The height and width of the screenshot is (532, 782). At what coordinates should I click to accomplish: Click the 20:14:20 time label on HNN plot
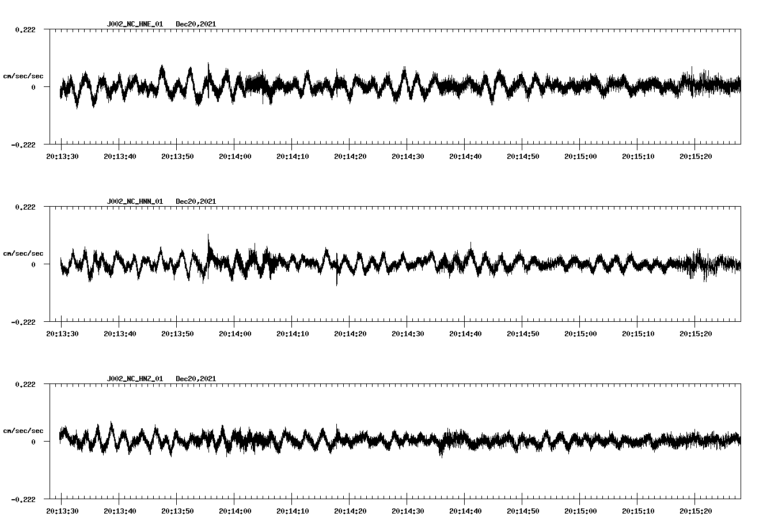(350, 334)
